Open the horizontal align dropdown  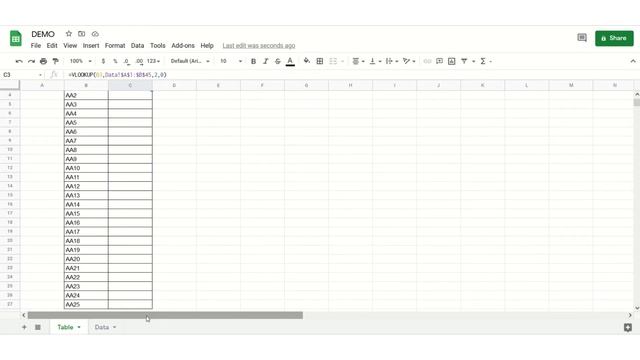(x=358, y=61)
